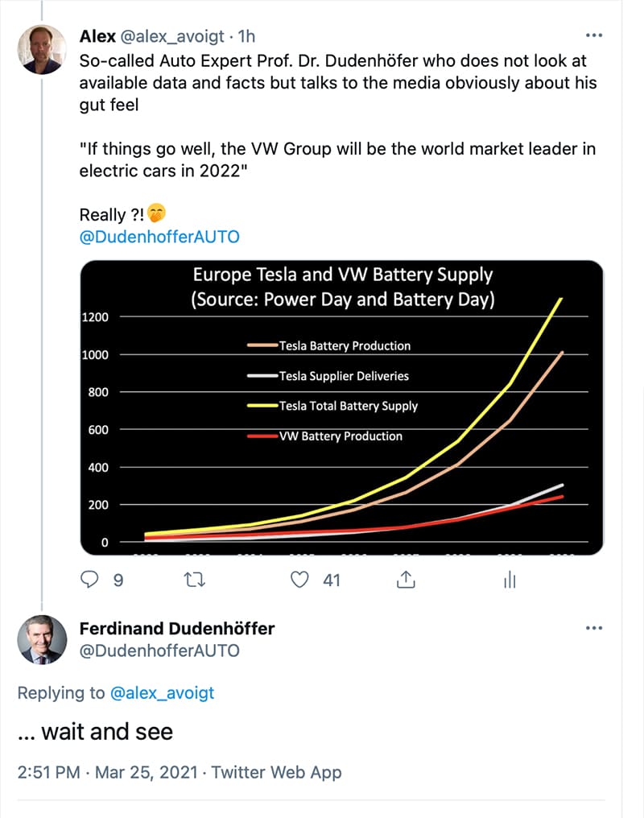Retweet Alex's battery supply tweet

click(x=195, y=580)
